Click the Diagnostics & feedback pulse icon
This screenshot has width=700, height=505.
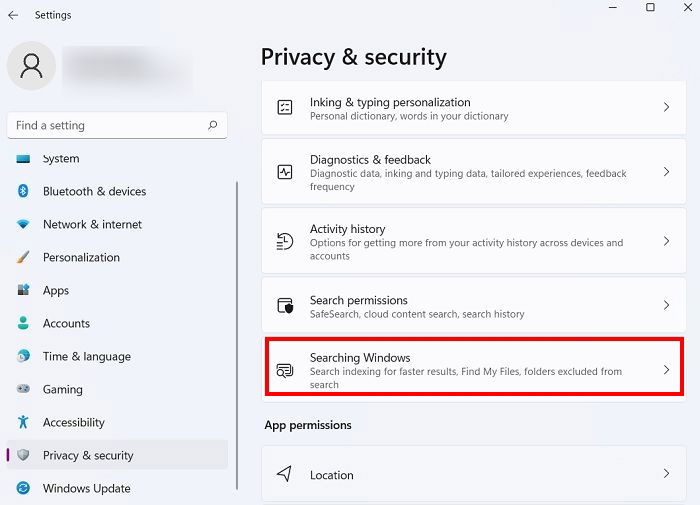(x=285, y=172)
